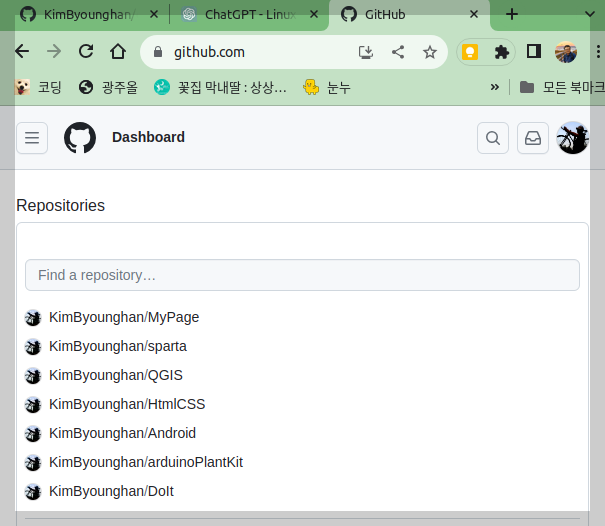The width and height of the screenshot is (605, 526).
Task: Expand the tab search chevron
Action: [590, 15]
